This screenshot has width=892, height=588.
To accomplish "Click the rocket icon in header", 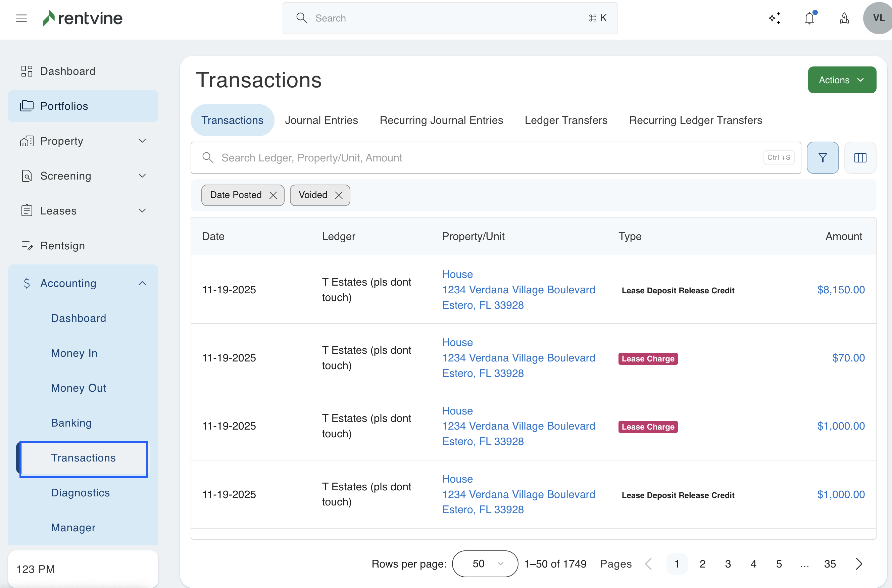I will coord(844,18).
